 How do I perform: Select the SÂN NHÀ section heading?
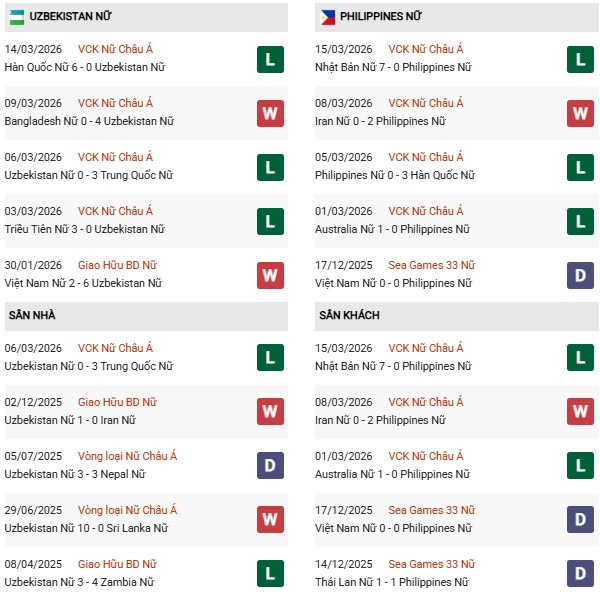coord(34,316)
